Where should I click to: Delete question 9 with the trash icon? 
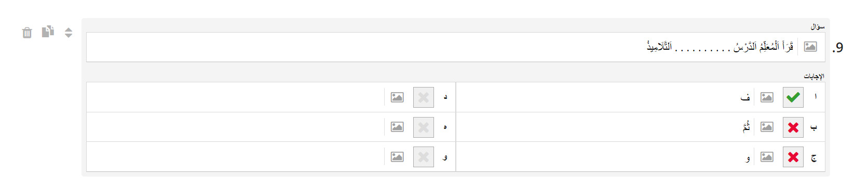pyautogui.click(x=27, y=33)
